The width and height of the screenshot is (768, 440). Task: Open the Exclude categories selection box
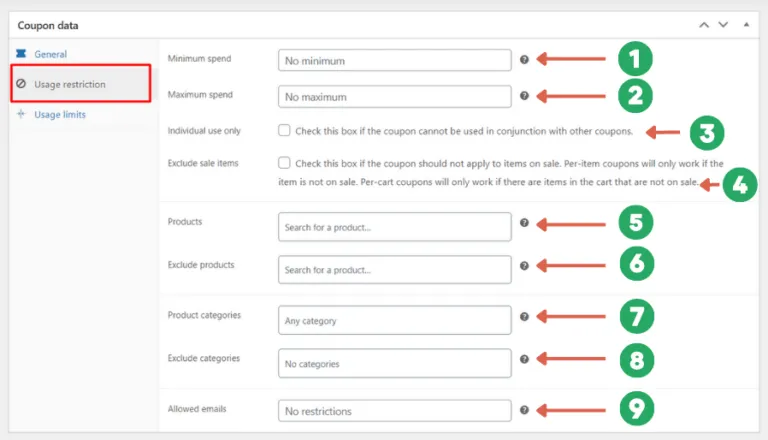395,363
